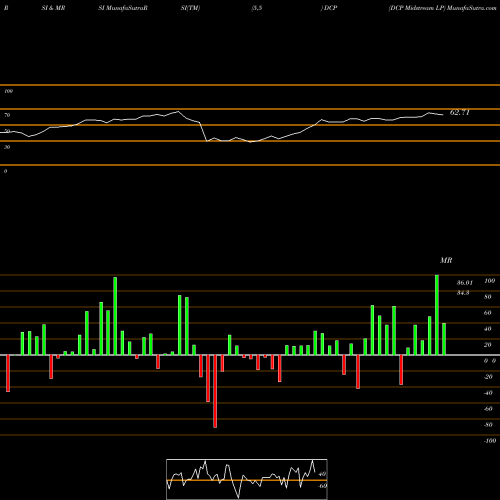
Task: Click the RSI axis label 70
Action: pyautogui.click(x=7, y=115)
